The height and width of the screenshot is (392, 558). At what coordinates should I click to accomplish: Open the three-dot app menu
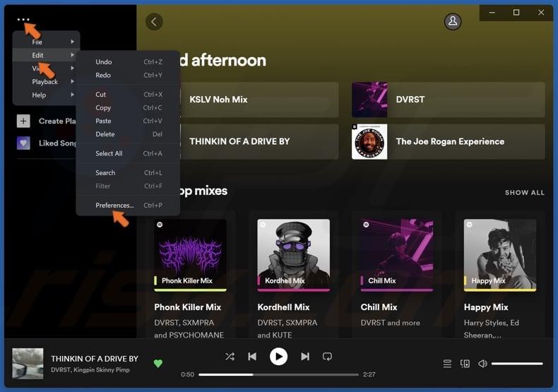click(23, 20)
